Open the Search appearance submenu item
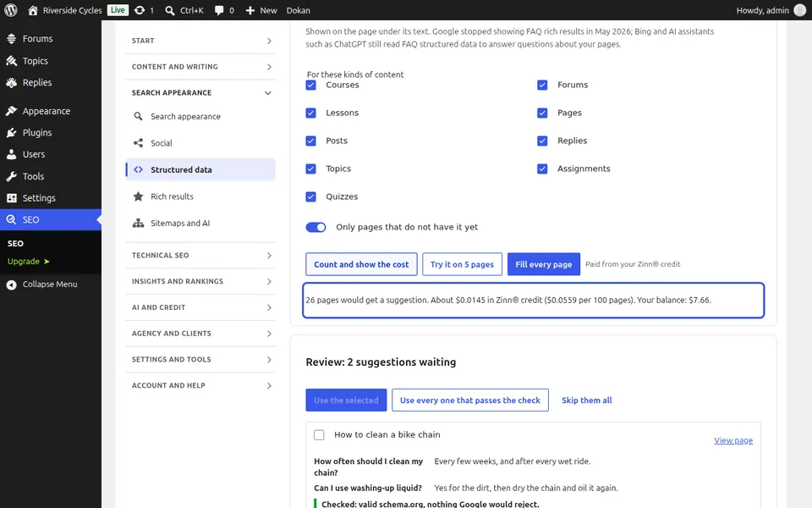Image resolution: width=812 pixels, height=508 pixels. pyautogui.click(x=200, y=117)
